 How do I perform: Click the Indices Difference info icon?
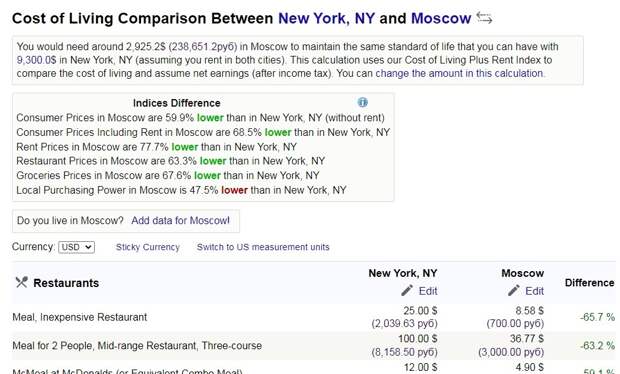pyautogui.click(x=363, y=102)
